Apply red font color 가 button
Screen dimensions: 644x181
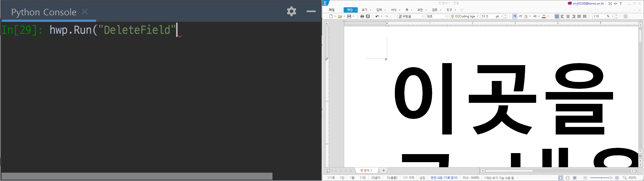[544, 16]
